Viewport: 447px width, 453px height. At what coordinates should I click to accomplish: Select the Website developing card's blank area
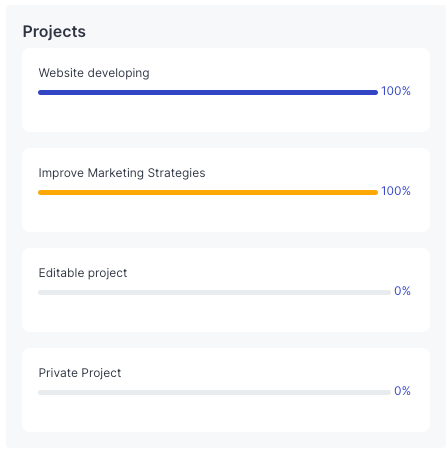(x=226, y=114)
